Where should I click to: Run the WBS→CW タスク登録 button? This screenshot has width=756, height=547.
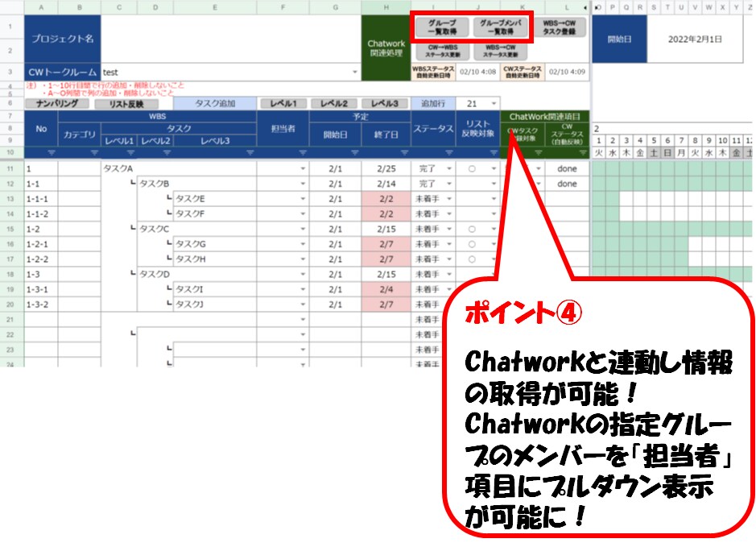tap(560, 27)
